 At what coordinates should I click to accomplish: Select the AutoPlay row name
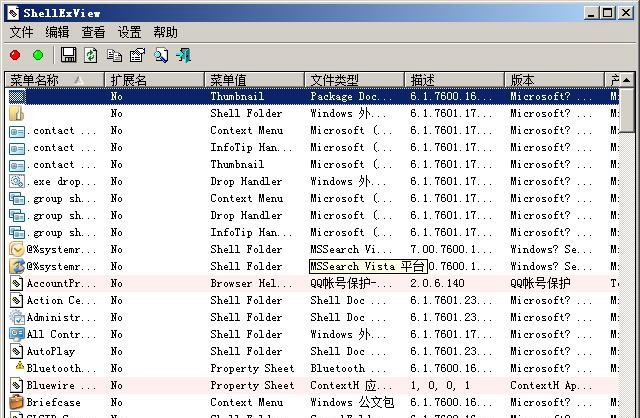click(x=51, y=351)
